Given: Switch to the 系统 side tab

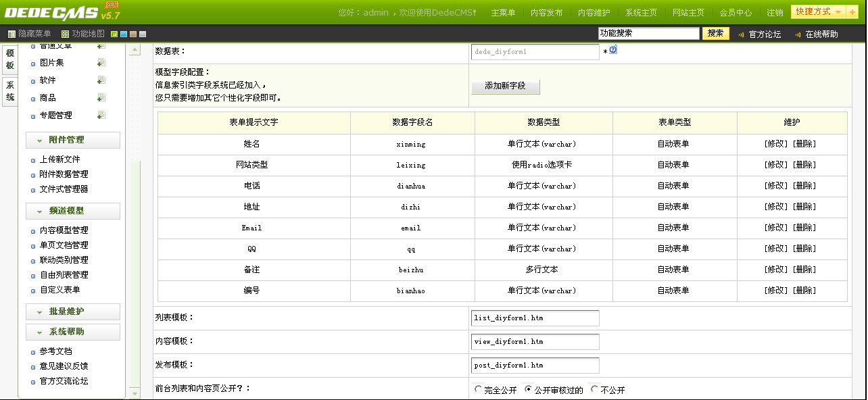Looking at the screenshot, I should [9, 91].
